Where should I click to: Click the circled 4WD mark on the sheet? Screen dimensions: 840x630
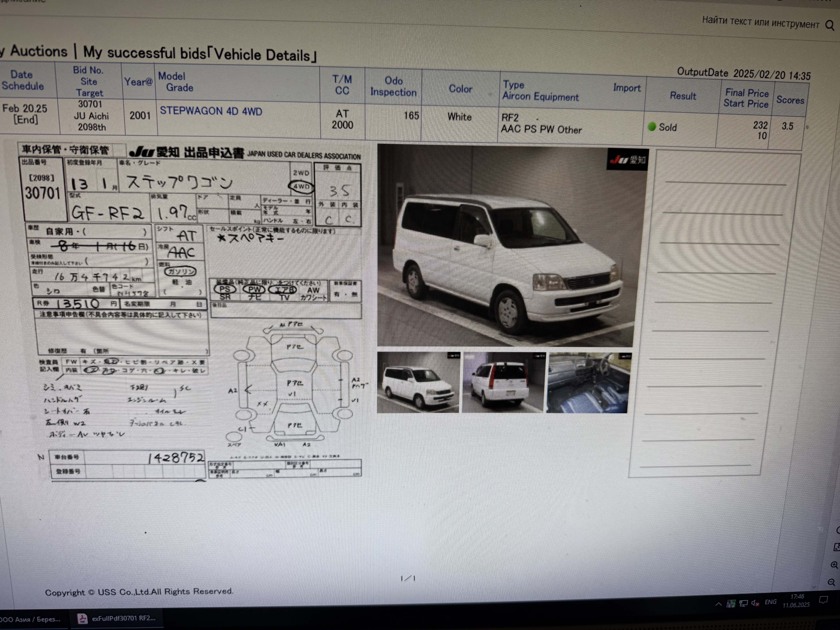[x=301, y=186]
